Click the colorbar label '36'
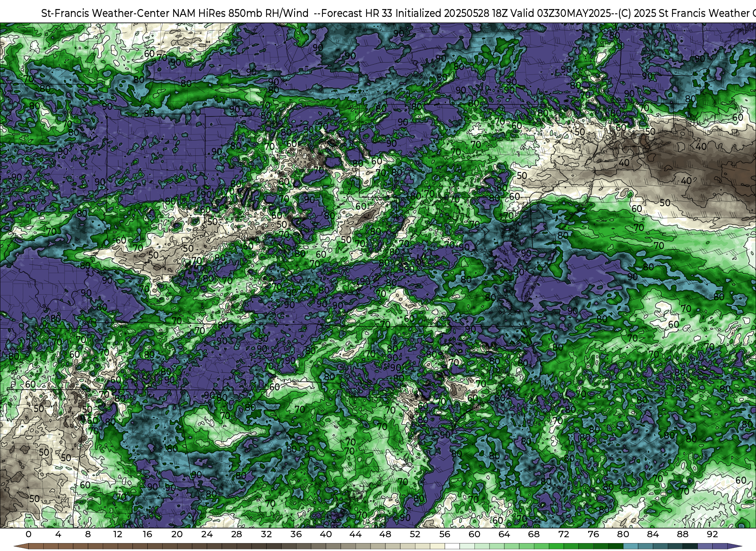The image size is (756, 551). [x=296, y=534]
